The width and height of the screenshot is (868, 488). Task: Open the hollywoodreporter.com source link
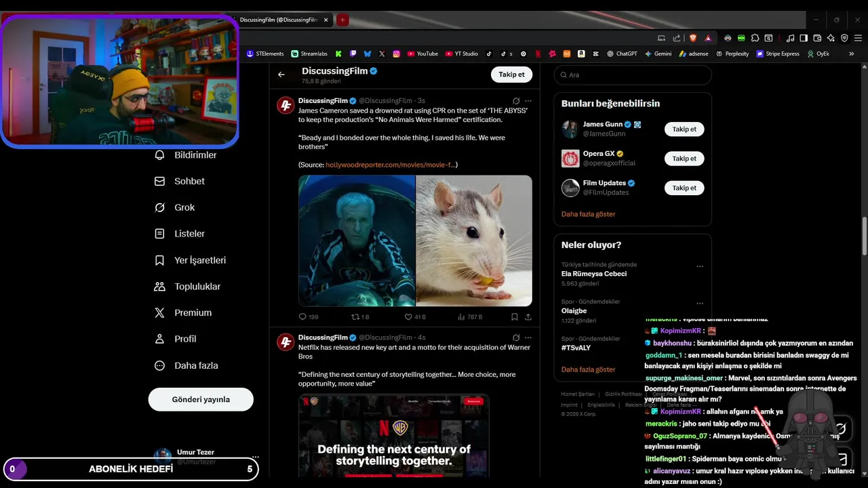(x=391, y=165)
